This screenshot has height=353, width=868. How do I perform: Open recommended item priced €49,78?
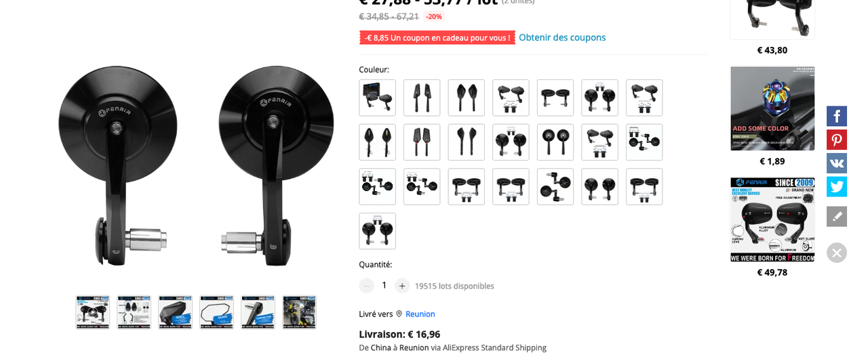pyautogui.click(x=772, y=220)
